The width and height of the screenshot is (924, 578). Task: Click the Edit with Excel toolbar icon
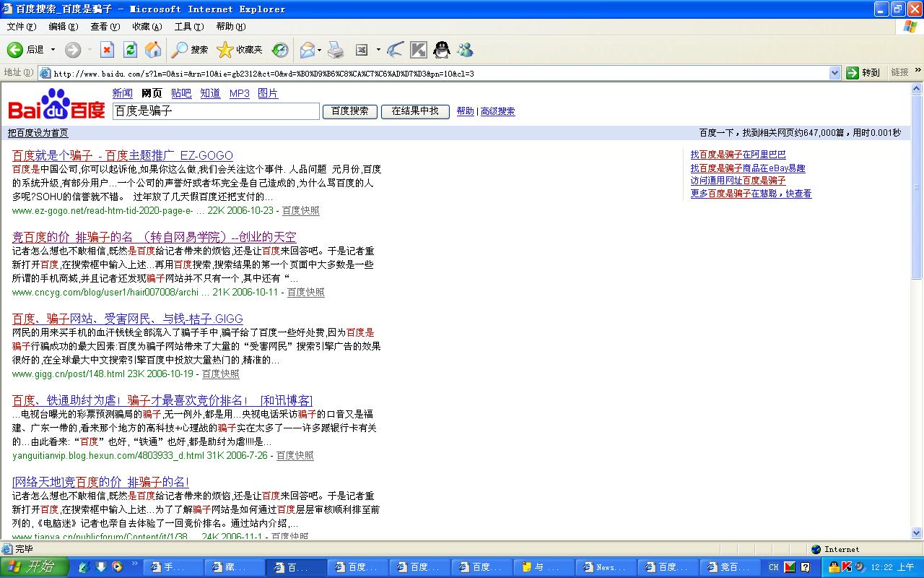coord(362,50)
